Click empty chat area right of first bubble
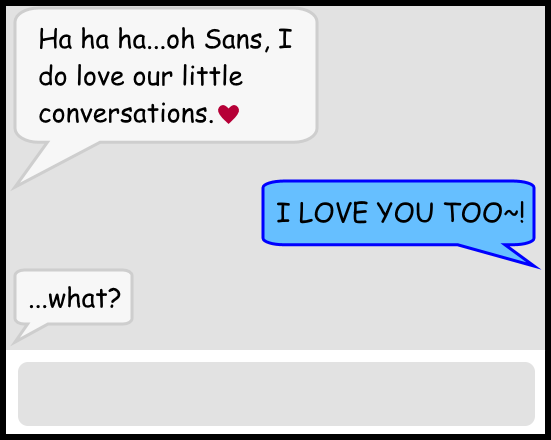 click(429, 88)
